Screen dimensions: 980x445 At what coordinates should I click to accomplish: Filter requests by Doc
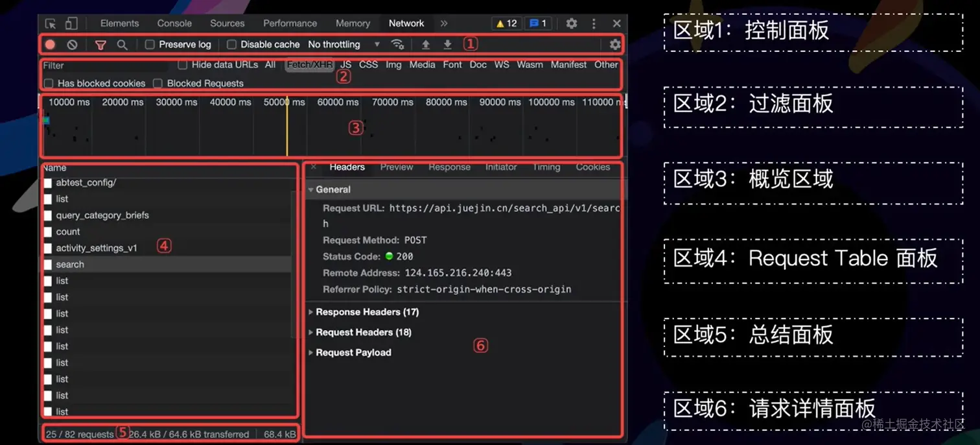478,65
